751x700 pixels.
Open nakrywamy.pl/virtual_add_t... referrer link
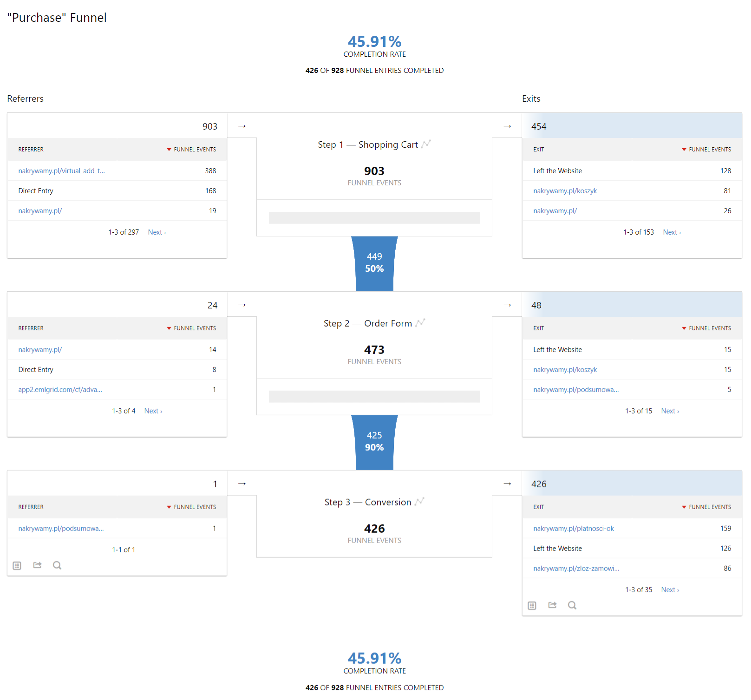[x=61, y=171]
